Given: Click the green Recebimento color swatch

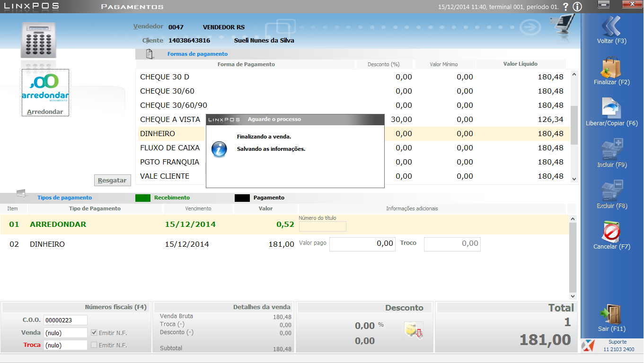Looking at the screenshot, I should coord(143,198).
